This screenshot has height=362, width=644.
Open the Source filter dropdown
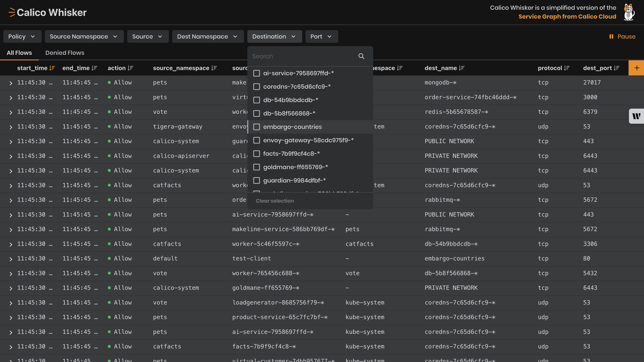point(148,37)
